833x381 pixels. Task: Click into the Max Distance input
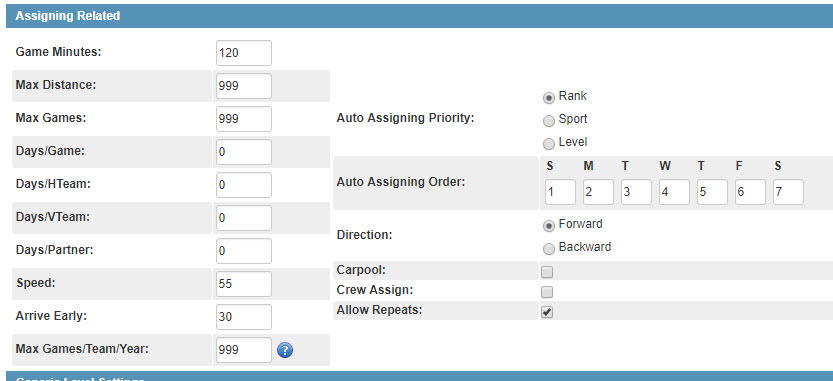(x=244, y=86)
